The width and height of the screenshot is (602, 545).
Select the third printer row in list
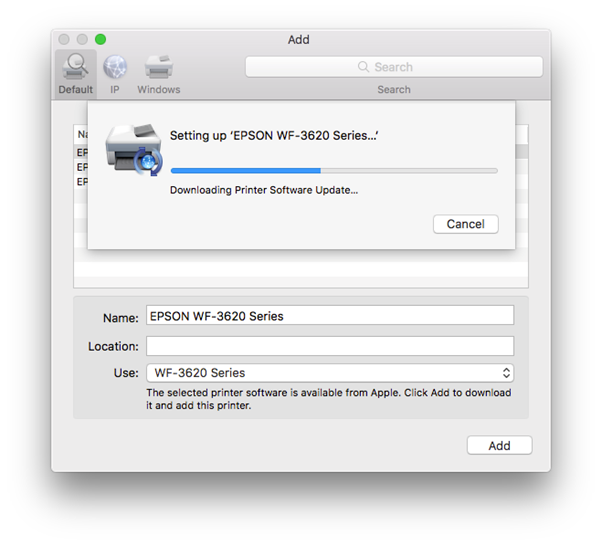pos(81,182)
